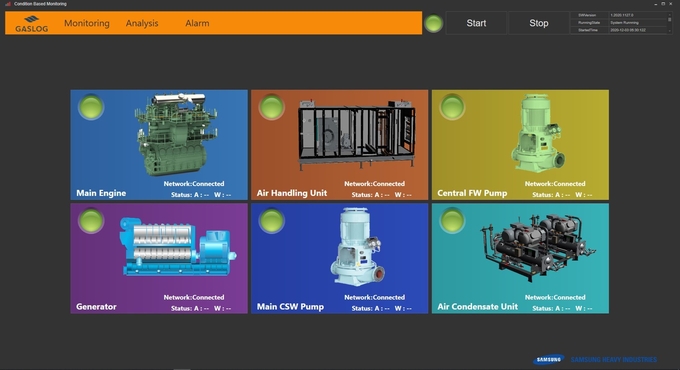Click Network:Connected on Main CSW Pump tile

[x=374, y=297]
